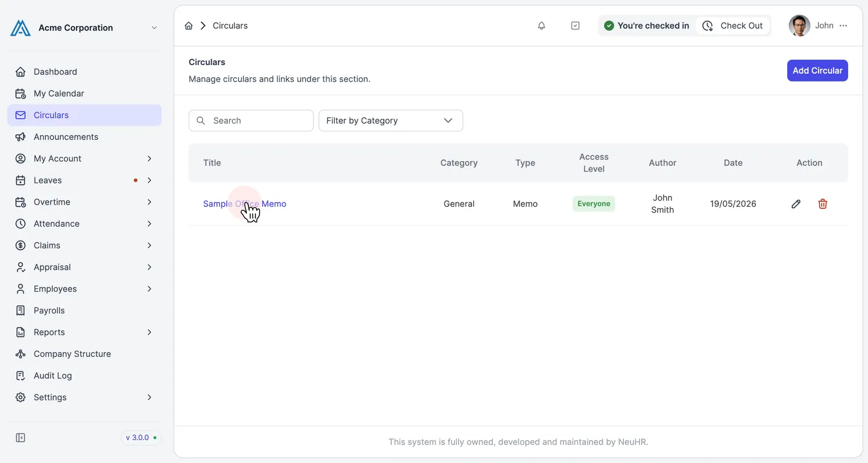Click the John Smith author cell
Image resolution: width=868 pixels, height=463 pixels.
[x=662, y=204]
